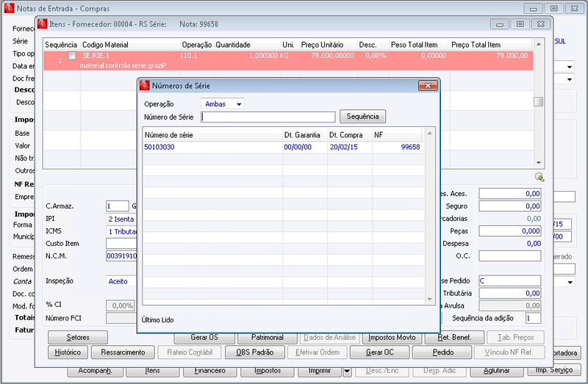The height and width of the screenshot is (384, 588).
Task: Click the Imprimir button
Action: [320, 372]
